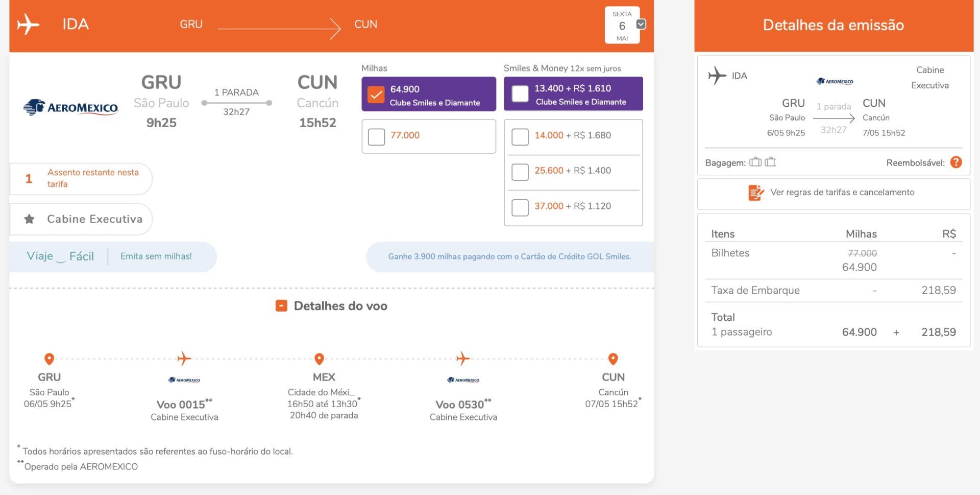The width and height of the screenshot is (980, 495).
Task: Click the Total 1 passageiro row label
Action: pos(742,324)
